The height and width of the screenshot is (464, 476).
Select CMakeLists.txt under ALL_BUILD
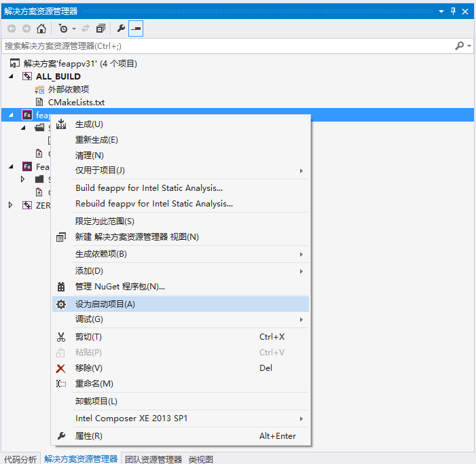(x=76, y=103)
